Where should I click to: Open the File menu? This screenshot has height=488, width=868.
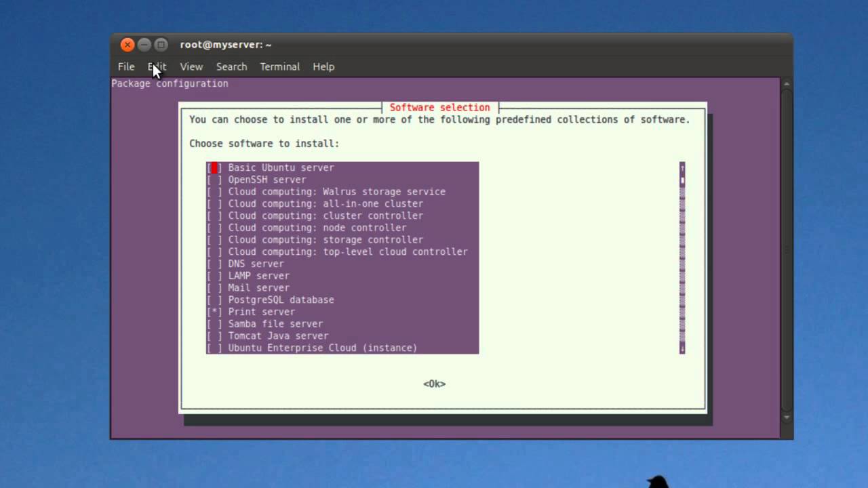pyautogui.click(x=126, y=66)
